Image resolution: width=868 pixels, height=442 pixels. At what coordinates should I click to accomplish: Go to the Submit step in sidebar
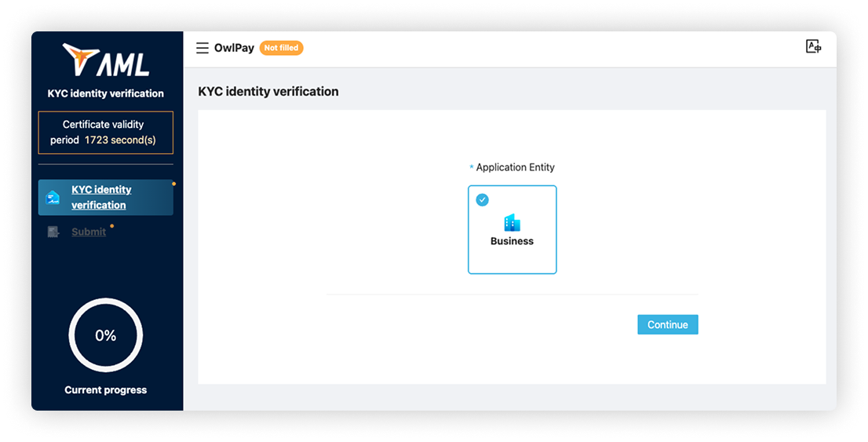(x=88, y=232)
